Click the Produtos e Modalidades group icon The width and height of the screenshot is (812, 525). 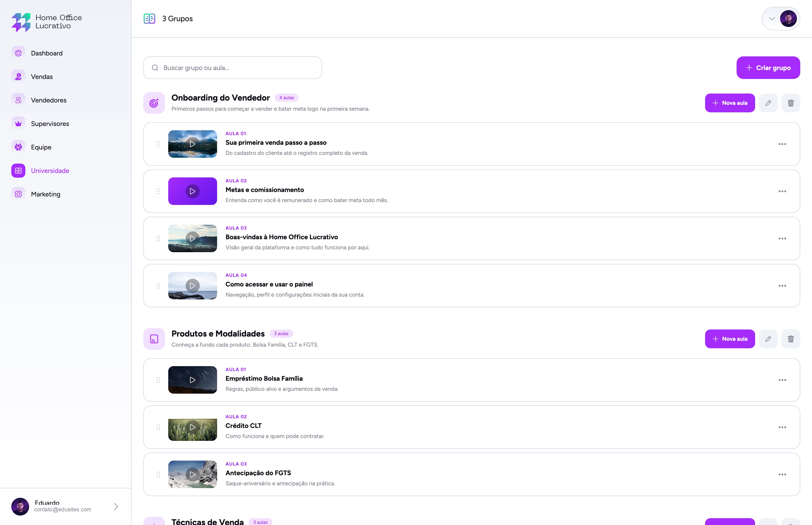[154, 339]
